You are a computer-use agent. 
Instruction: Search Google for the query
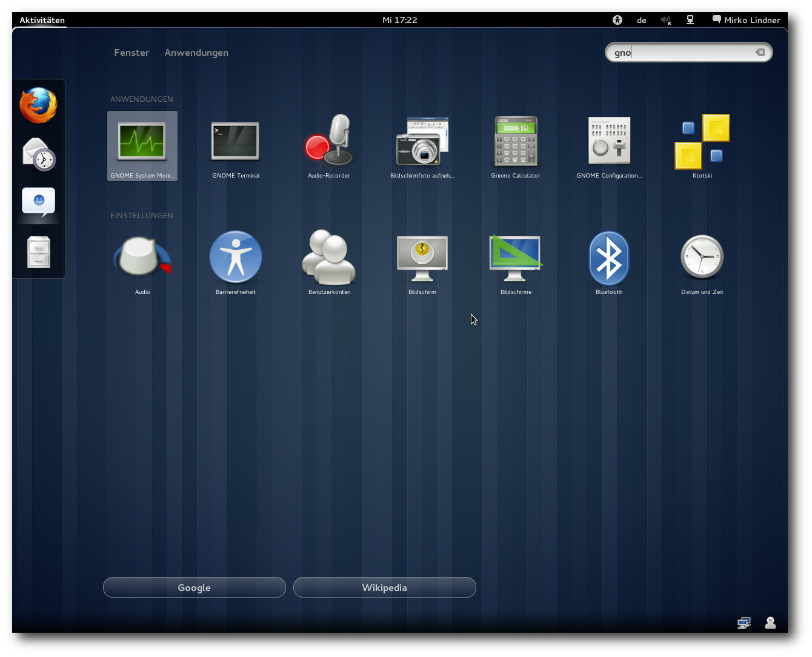[x=195, y=587]
